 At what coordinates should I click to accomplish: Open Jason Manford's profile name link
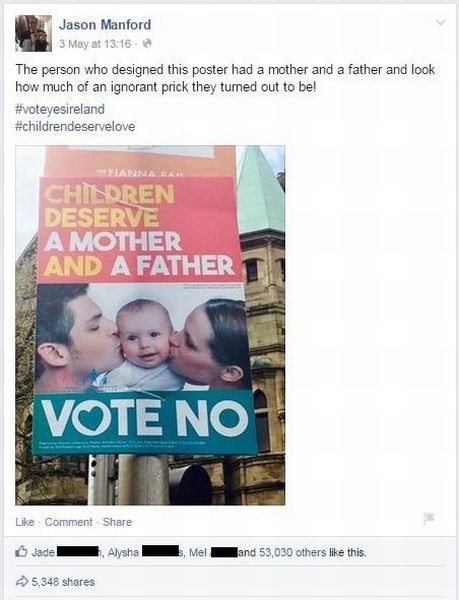(105, 25)
